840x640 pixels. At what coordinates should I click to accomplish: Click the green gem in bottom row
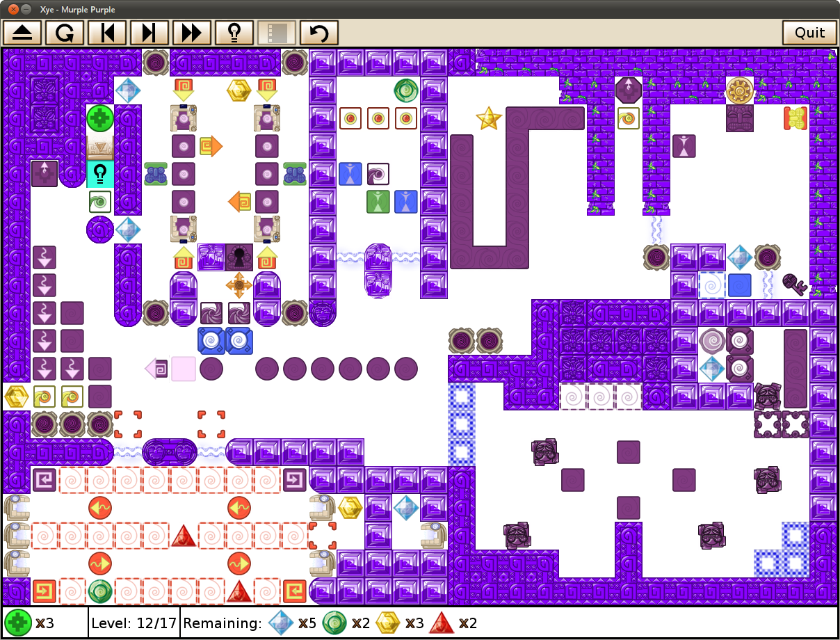click(100, 591)
